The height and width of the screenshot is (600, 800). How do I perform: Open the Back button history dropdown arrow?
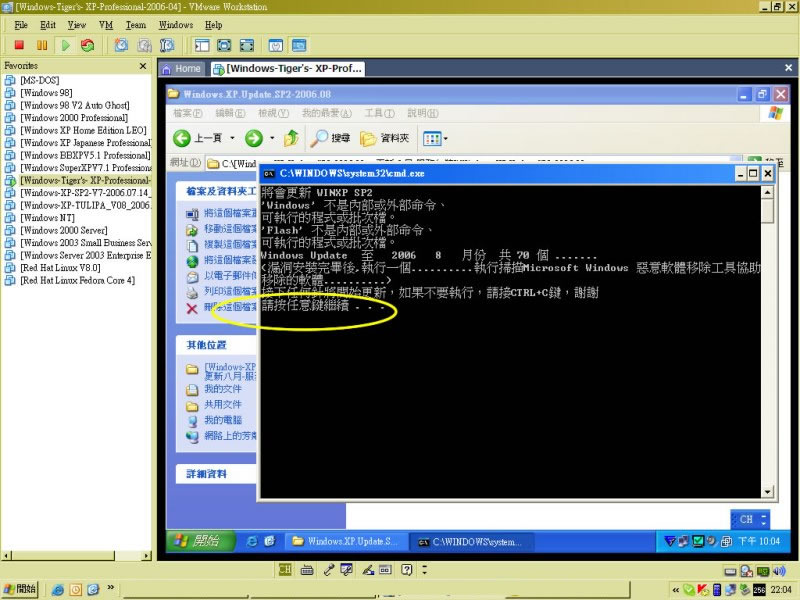232,138
